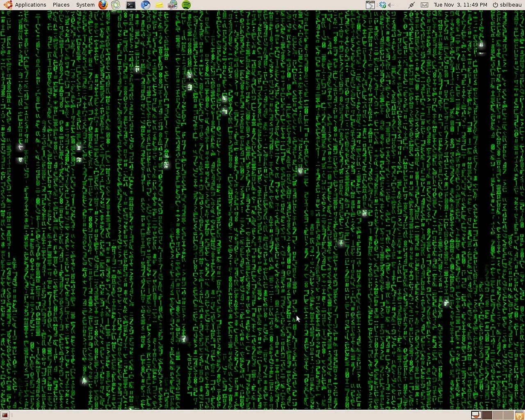Open the Terminal launcher

tap(131, 5)
